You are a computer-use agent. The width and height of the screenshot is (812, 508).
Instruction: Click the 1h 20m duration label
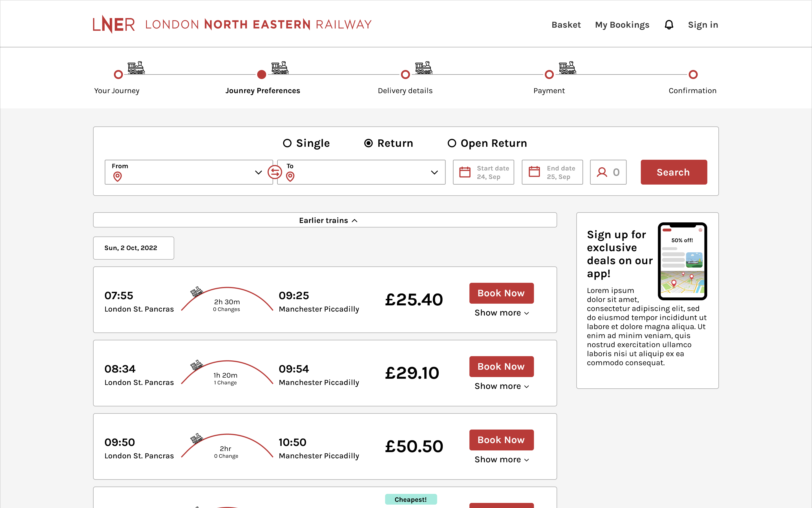pos(226,375)
